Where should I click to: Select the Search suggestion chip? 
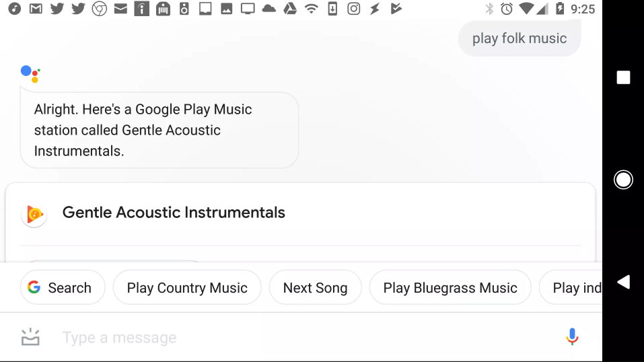(63, 287)
